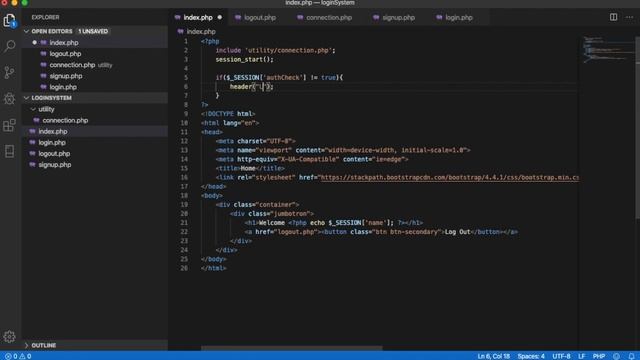Screen dimensions: 640x360
Task: Open the Explorer view in the activity bar
Action: click(9, 20)
